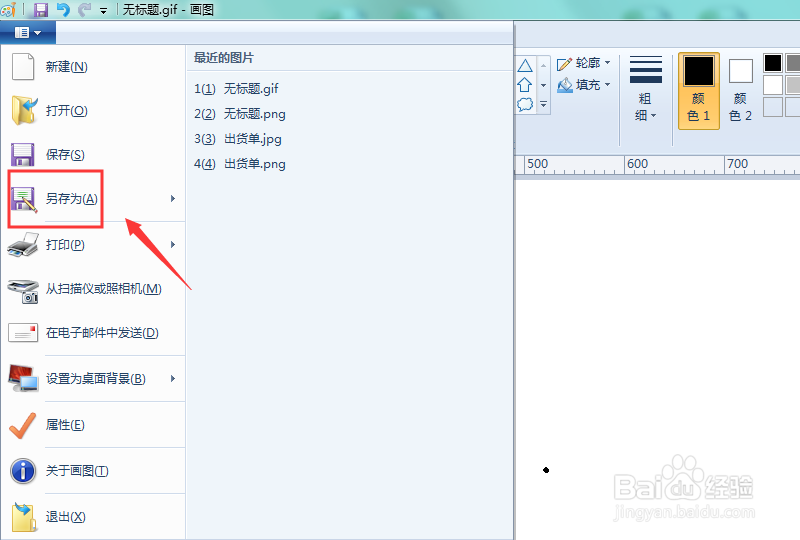Select the cloud callout shape

tap(525, 104)
